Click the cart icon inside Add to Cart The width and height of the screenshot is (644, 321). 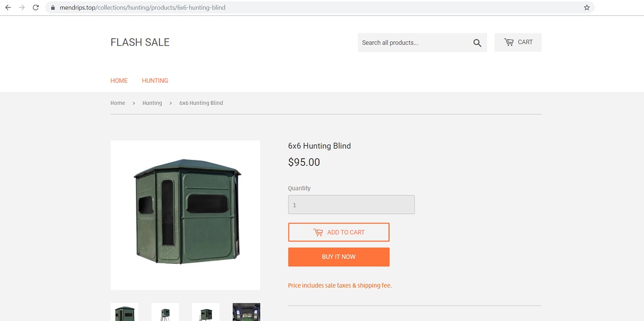pos(318,232)
